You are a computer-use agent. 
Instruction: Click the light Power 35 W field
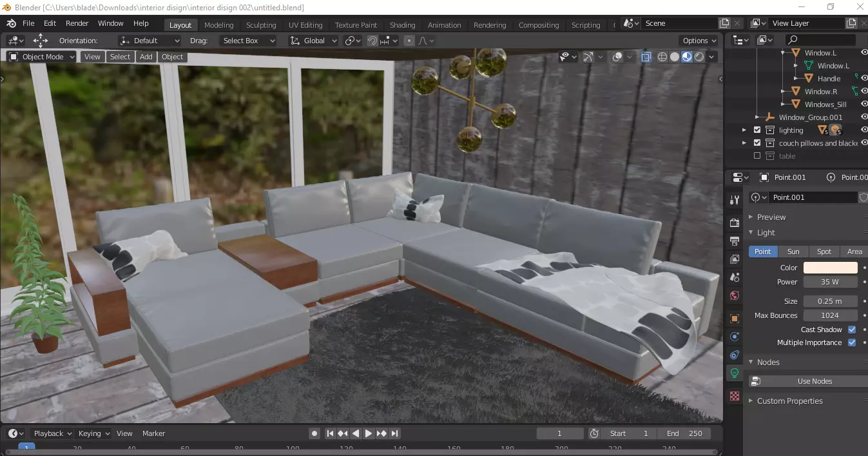pyautogui.click(x=830, y=282)
